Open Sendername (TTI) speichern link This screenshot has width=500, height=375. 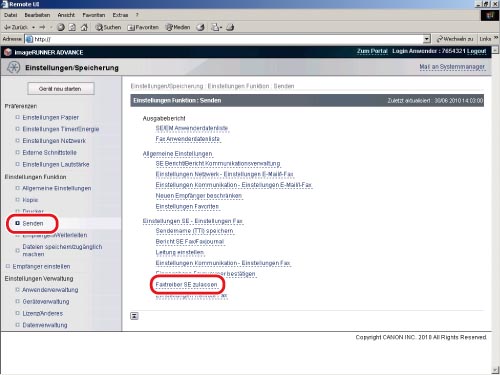[x=194, y=231]
